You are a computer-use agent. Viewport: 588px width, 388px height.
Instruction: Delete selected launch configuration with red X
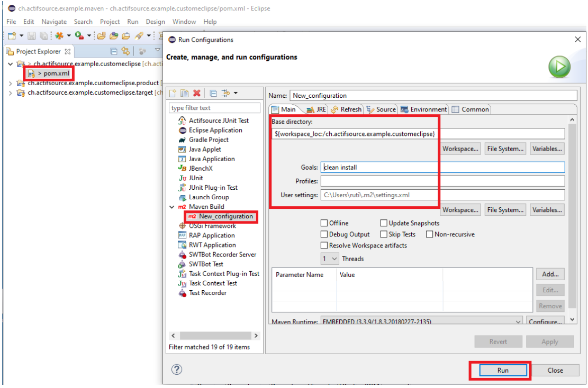pos(197,94)
